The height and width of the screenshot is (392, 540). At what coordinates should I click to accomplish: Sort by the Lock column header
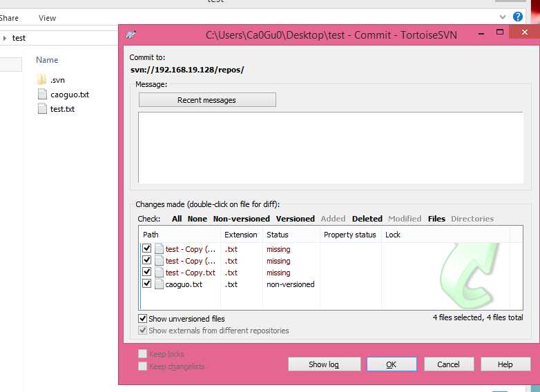click(445, 235)
